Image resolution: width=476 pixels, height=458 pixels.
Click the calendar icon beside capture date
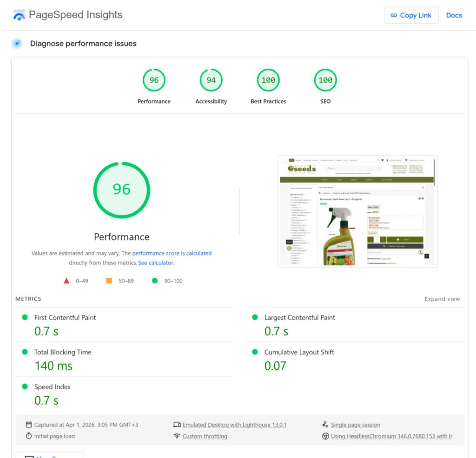pyautogui.click(x=29, y=425)
